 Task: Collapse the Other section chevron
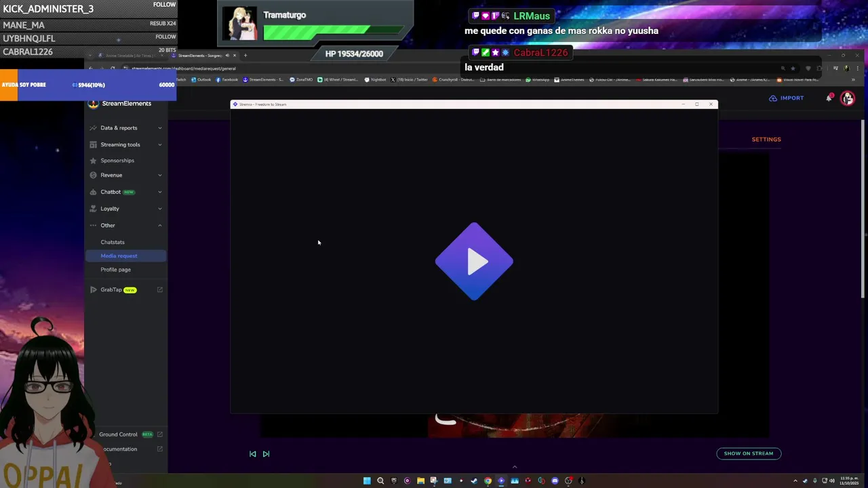pyautogui.click(x=160, y=225)
